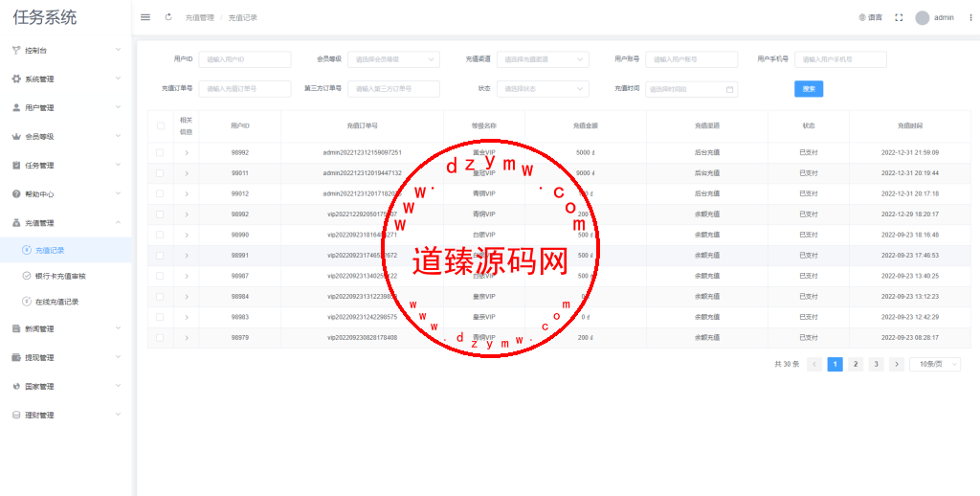Open the 充值渠道 filter dropdown
This screenshot has height=496, width=980.
[544, 59]
